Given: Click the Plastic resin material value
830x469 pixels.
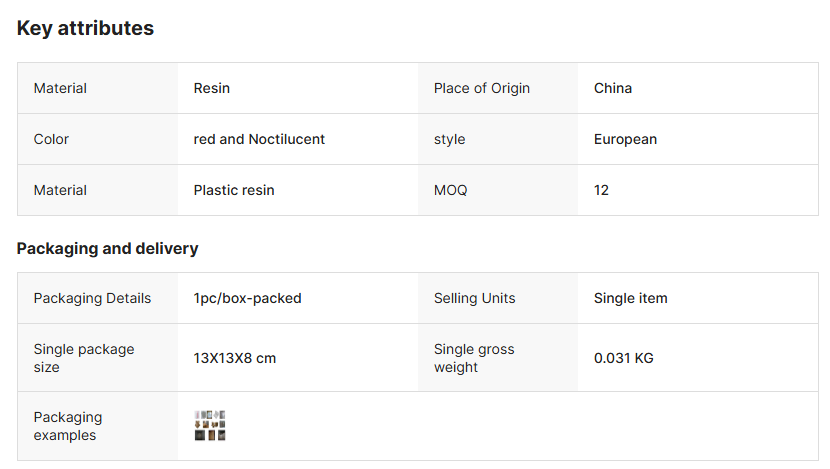Looking at the screenshot, I should tap(234, 190).
